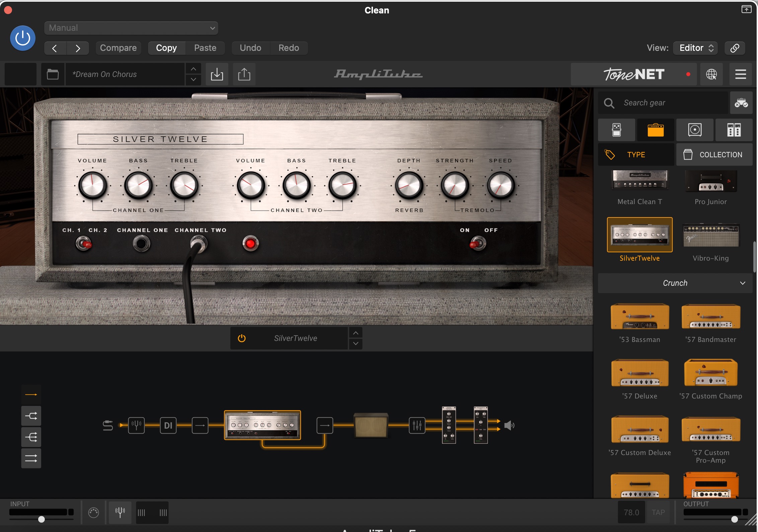Viewport: 758px width, 532px height.
Task: Click the TAP tempo button
Action: 658,513
